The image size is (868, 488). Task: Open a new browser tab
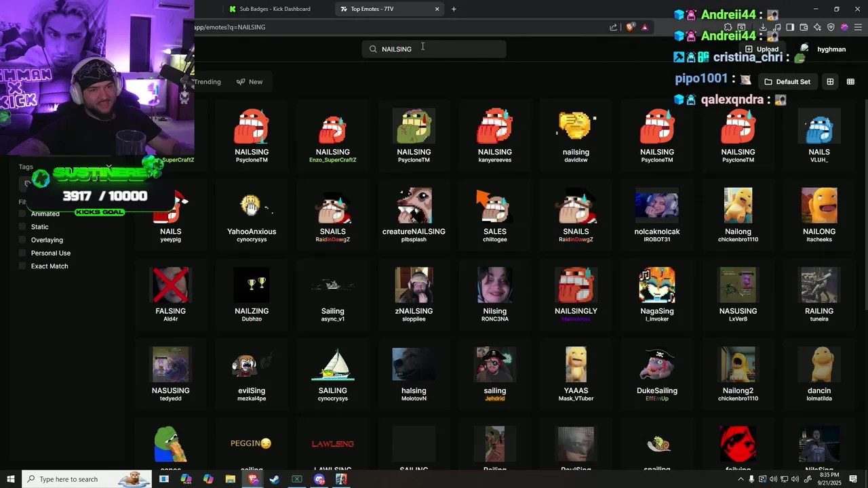[454, 9]
